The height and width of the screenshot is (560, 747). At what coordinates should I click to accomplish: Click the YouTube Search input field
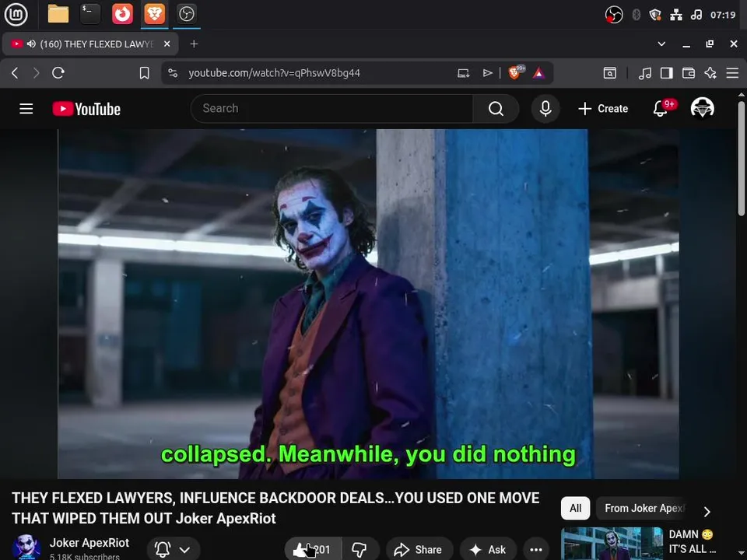point(331,109)
